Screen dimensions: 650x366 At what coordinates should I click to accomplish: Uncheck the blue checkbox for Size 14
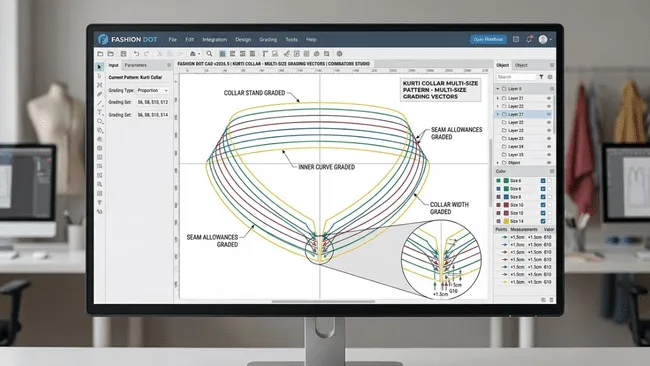click(x=543, y=221)
